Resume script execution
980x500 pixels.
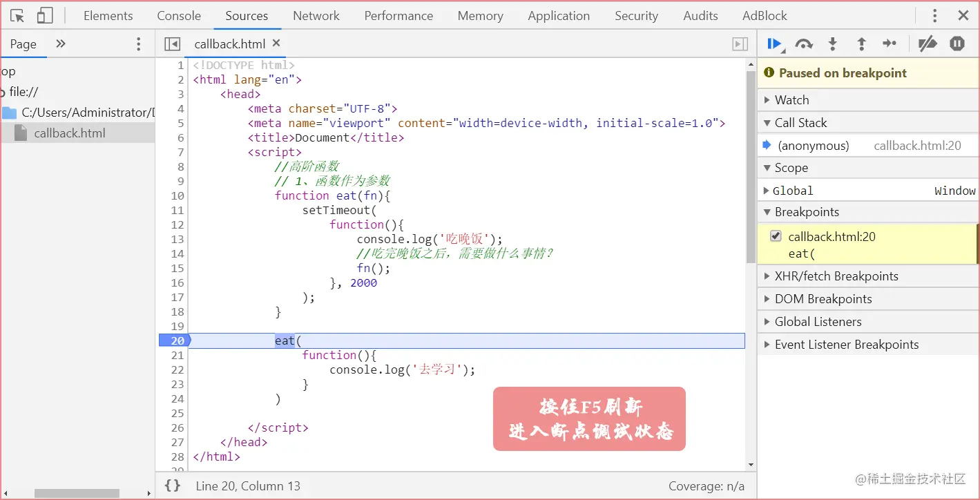[775, 44]
